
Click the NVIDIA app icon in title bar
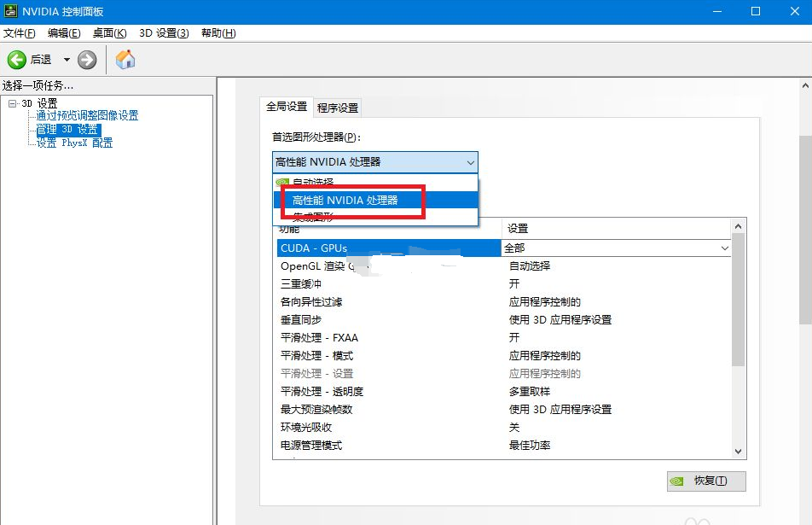(11, 11)
